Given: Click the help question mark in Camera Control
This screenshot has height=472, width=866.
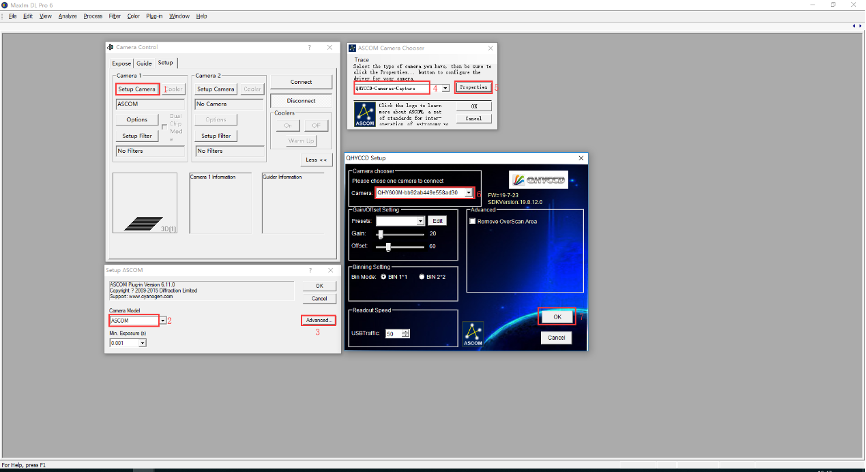Looking at the screenshot, I should (x=309, y=47).
